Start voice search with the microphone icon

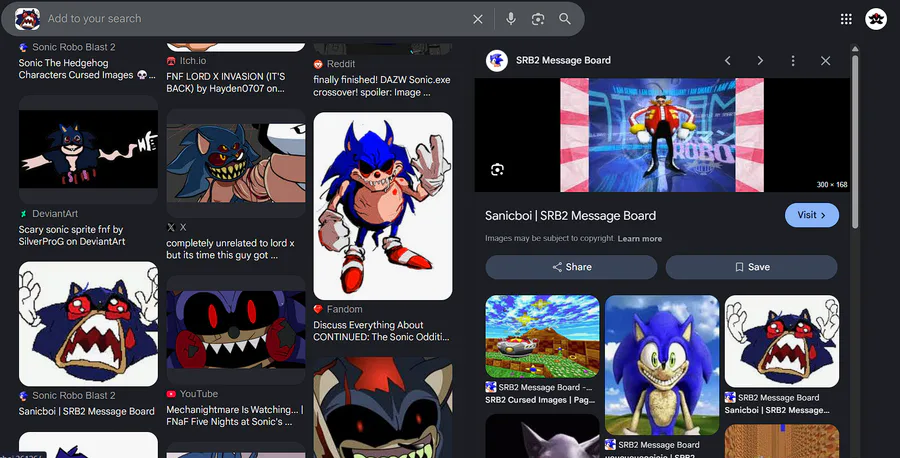click(x=510, y=19)
